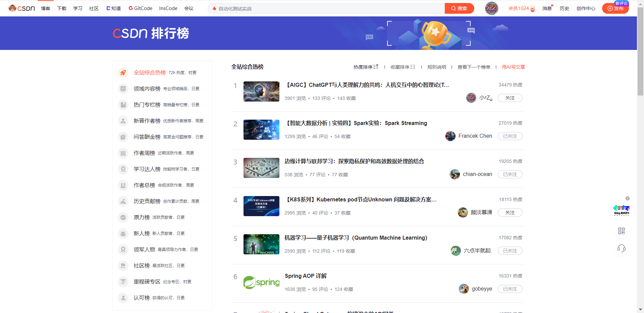Open the user avatar in the top bar
Viewport: 644px width, 313px height.
tap(491, 8)
